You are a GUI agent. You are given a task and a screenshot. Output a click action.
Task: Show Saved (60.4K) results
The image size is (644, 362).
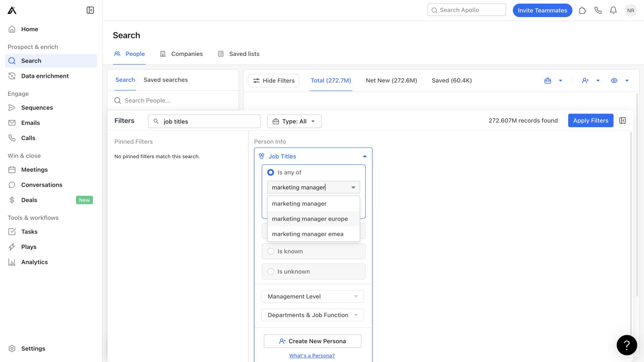[452, 80]
